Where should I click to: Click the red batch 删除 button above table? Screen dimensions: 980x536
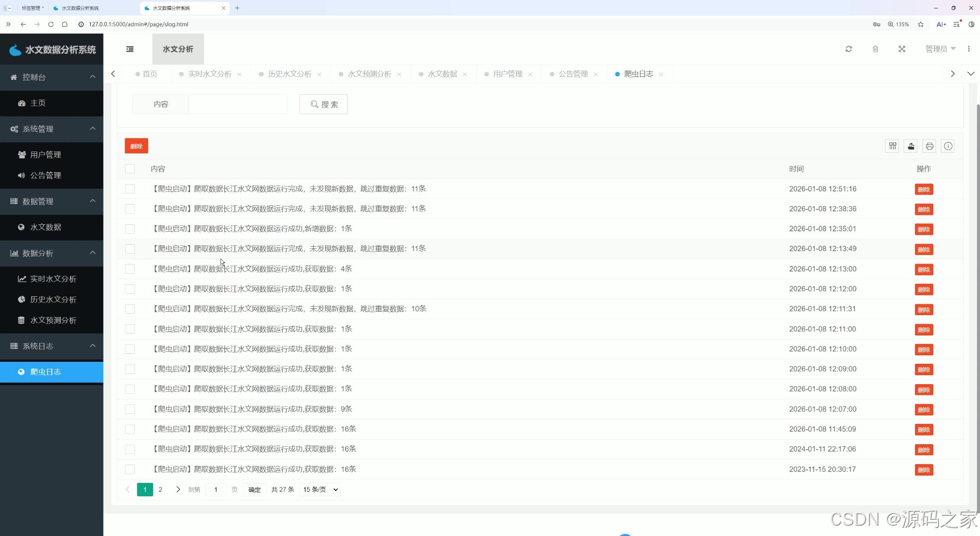[136, 146]
